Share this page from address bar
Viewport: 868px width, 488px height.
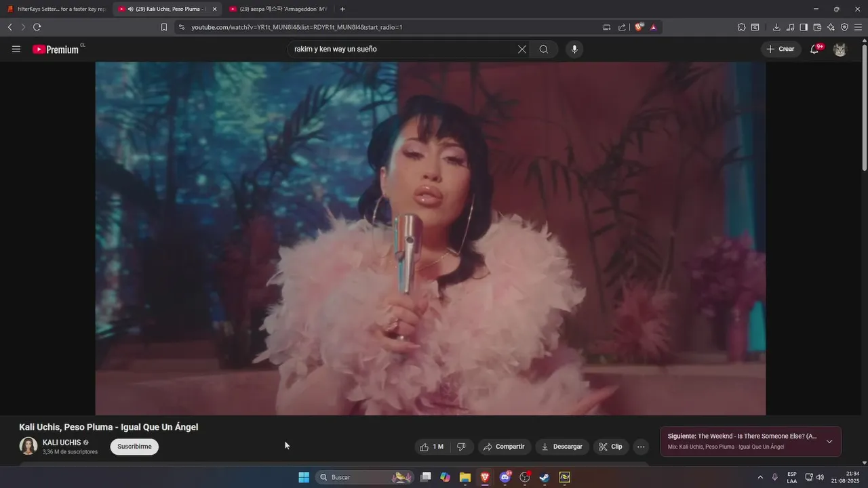coord(622,27)
